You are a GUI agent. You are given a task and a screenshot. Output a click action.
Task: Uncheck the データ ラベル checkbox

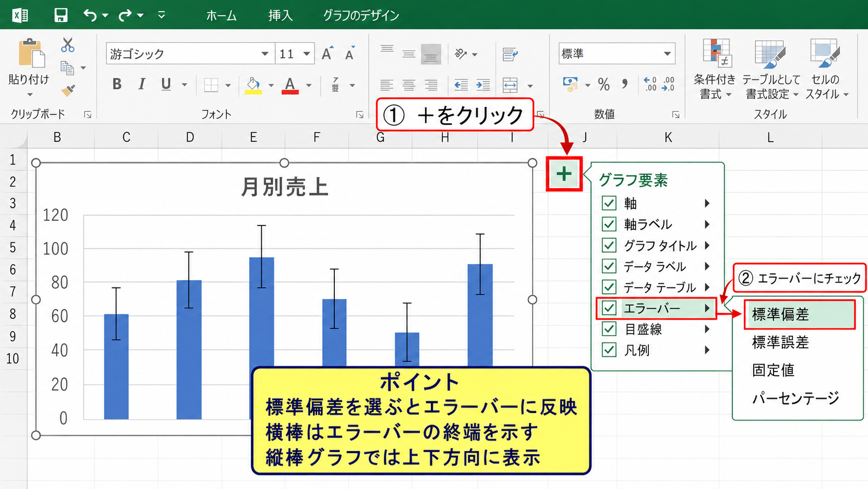[609, 266]
